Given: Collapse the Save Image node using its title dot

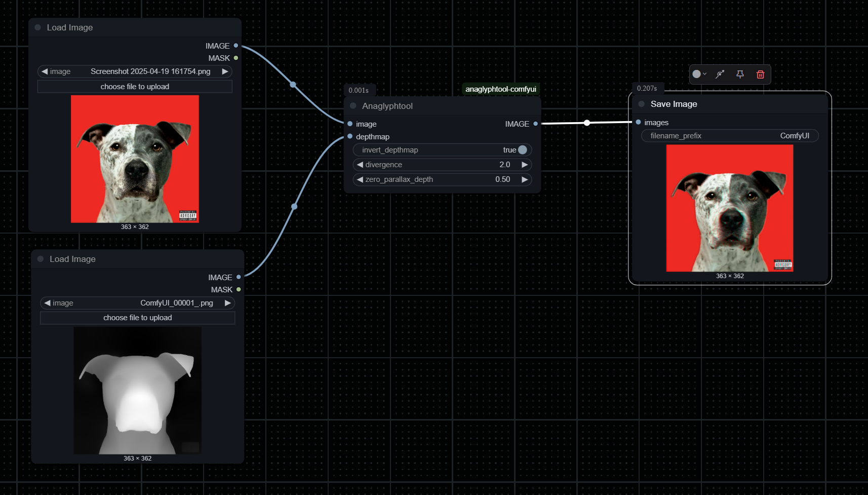Looking at the screenshot, I should [x=641, y=104].
